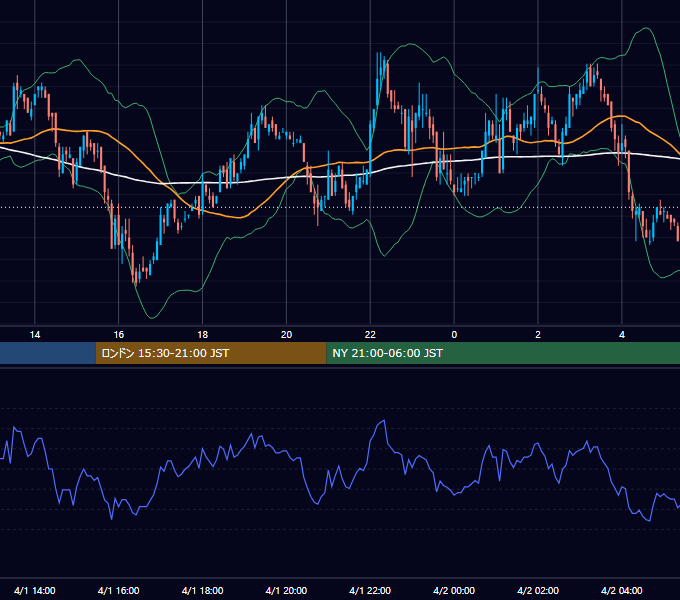Click the 4/1 16:00 label on indicator axis
Viewport: 680px width, 600px height.
(x=118, y=590)
